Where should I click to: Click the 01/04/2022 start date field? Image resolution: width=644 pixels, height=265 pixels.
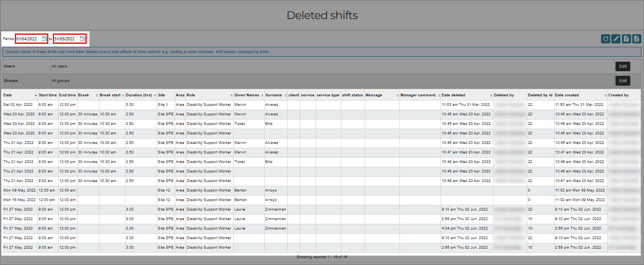(29, 39)
